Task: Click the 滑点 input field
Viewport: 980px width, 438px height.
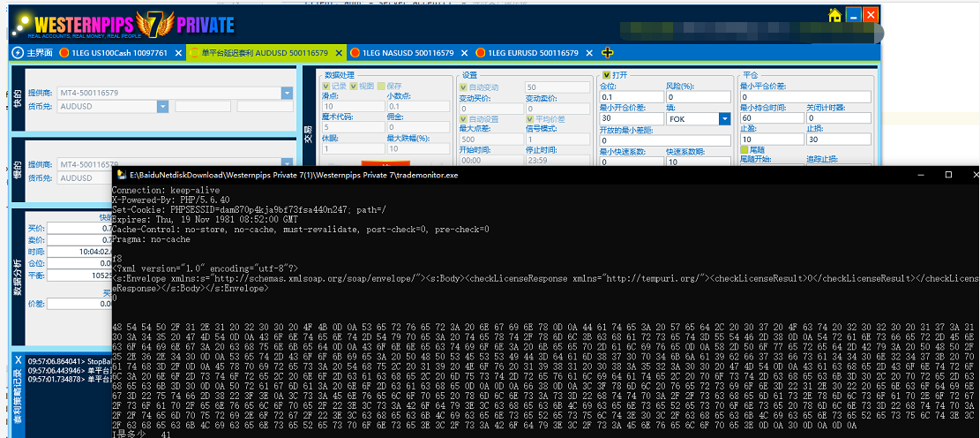Action: 352,106
